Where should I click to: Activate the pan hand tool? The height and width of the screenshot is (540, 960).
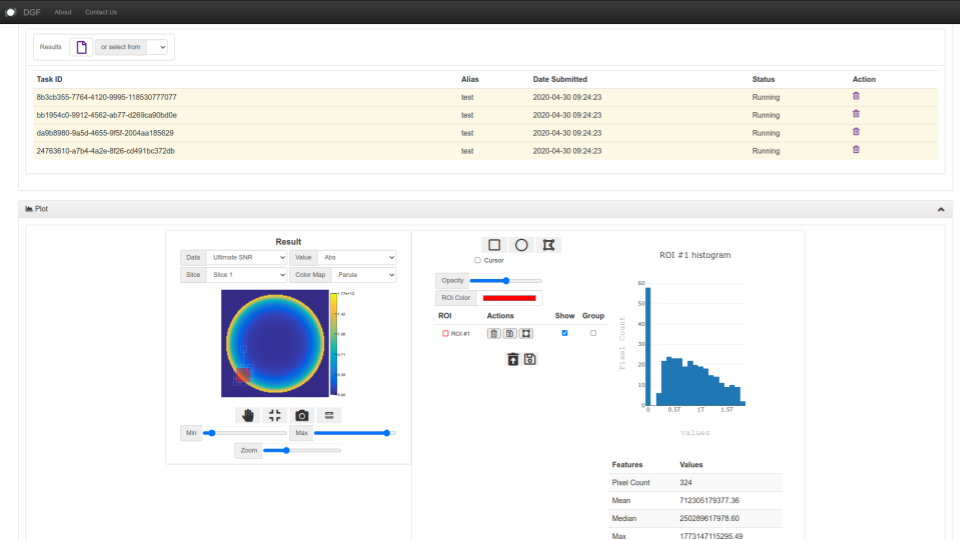point(248,415)
